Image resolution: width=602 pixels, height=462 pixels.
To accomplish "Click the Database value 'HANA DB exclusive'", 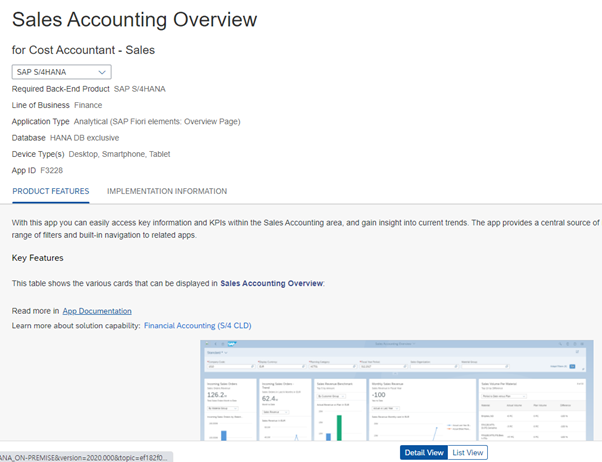I will [84, 138].
